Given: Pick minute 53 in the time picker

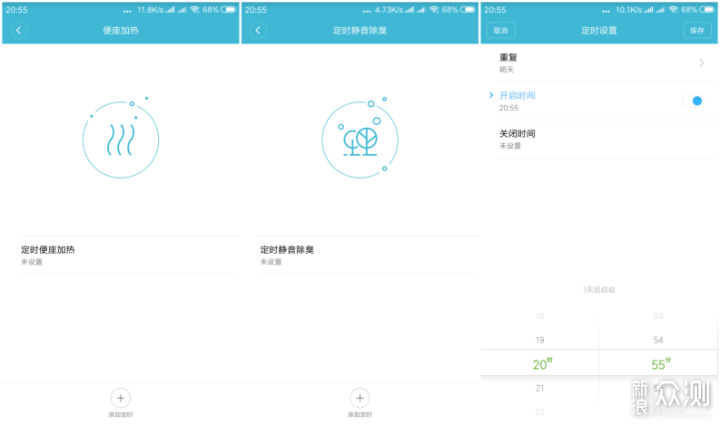Looking at the screenshot, I should pos(658,316).
